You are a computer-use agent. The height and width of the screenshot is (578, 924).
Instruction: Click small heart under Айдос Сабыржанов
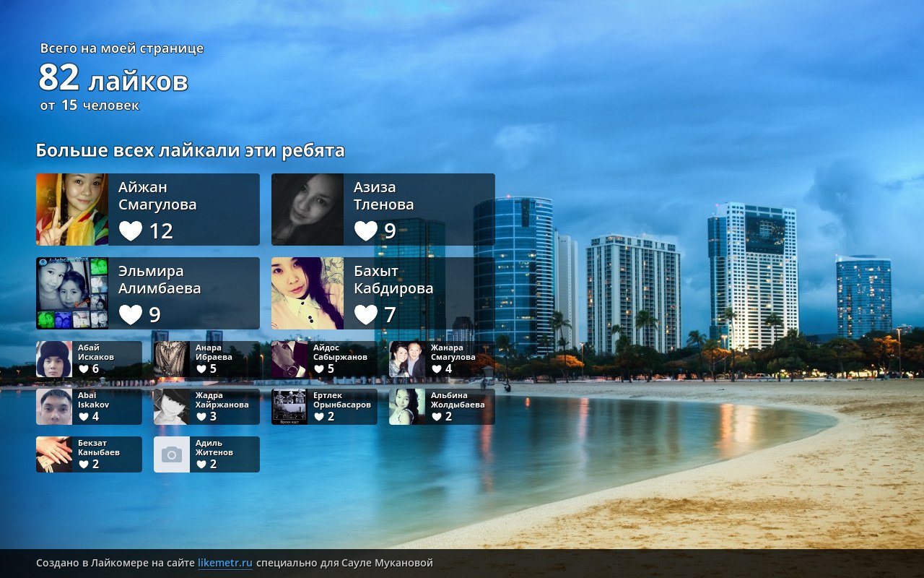point(319,369)
